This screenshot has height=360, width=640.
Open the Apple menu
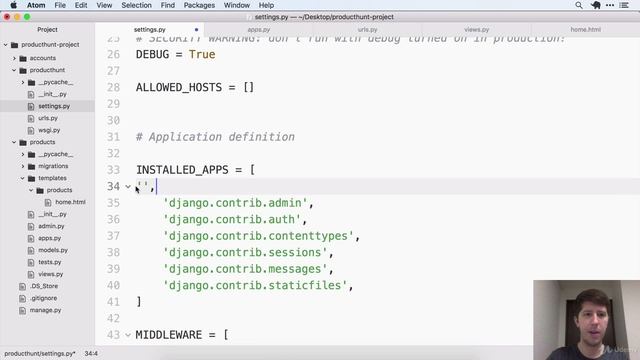(x=13, y=5)
